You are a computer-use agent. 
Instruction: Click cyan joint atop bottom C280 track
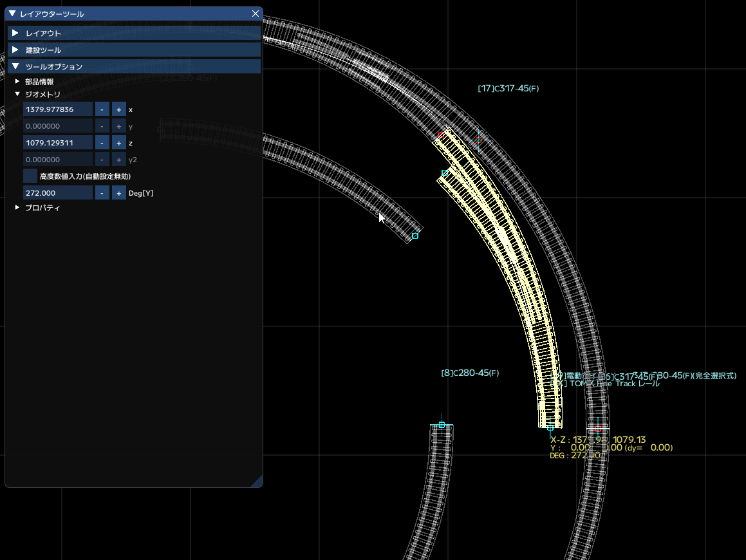[x=442, y=425]
